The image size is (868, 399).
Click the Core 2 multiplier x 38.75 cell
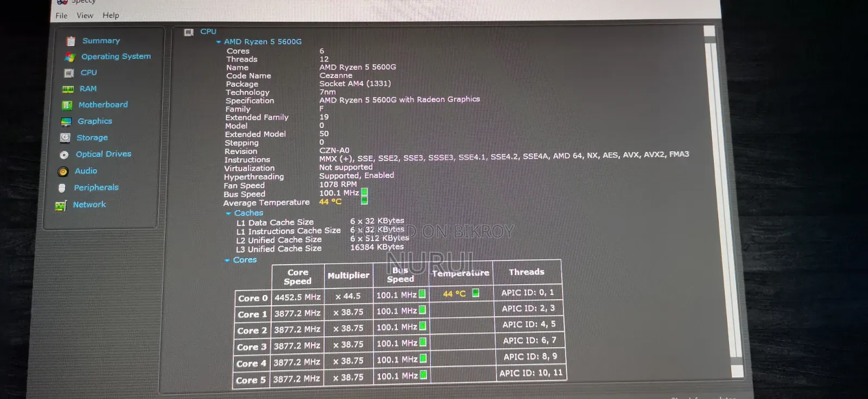pyautogui.click(x=348, y=329)
